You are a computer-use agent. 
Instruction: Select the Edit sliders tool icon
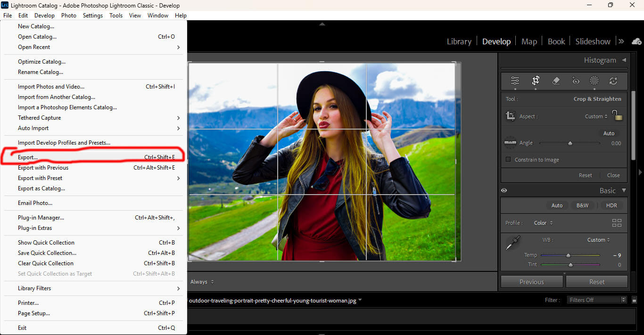[x=515, y=81]
